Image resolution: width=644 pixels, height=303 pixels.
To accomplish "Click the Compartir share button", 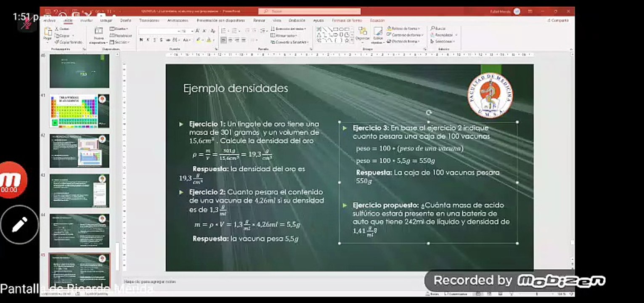I will 558,20.
